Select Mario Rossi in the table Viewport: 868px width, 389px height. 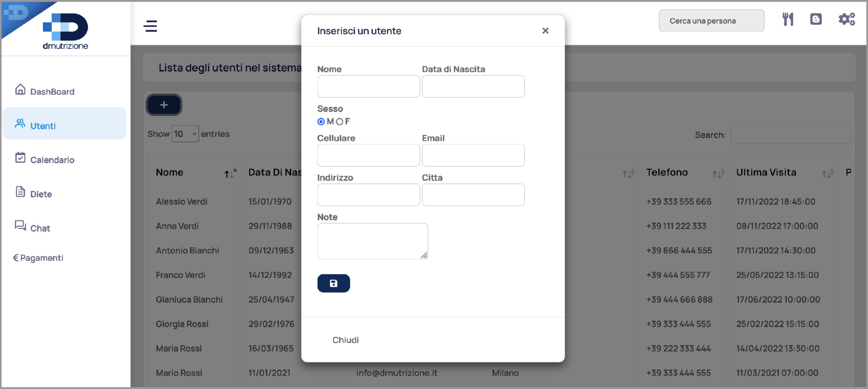point(179,373)
